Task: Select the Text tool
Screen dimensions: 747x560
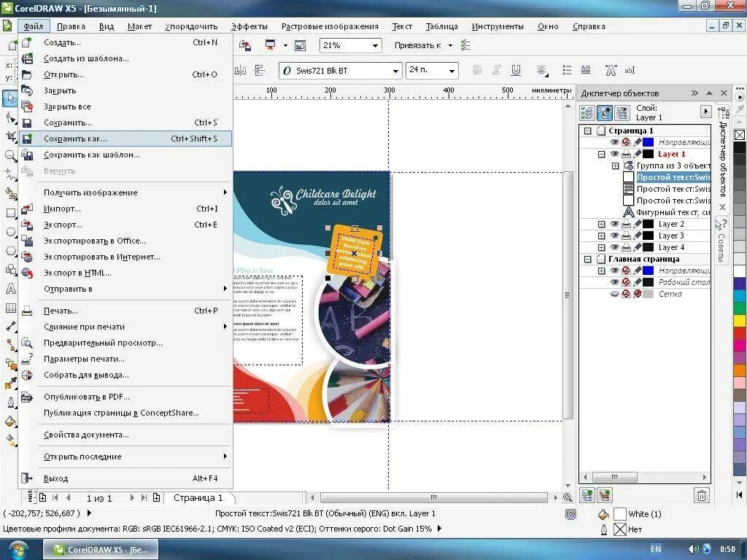Action: click(10, 289)
